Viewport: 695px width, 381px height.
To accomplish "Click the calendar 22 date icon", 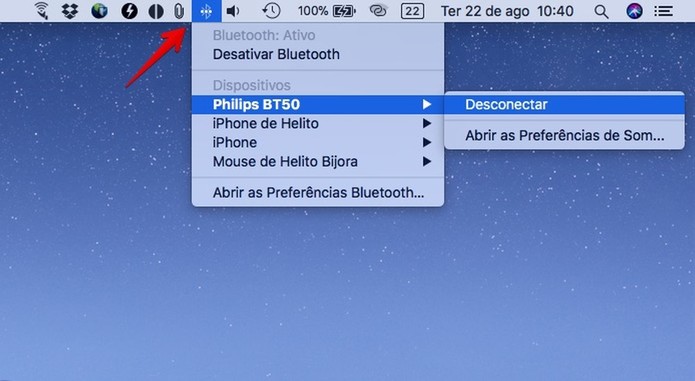I will tap(412, 11).
